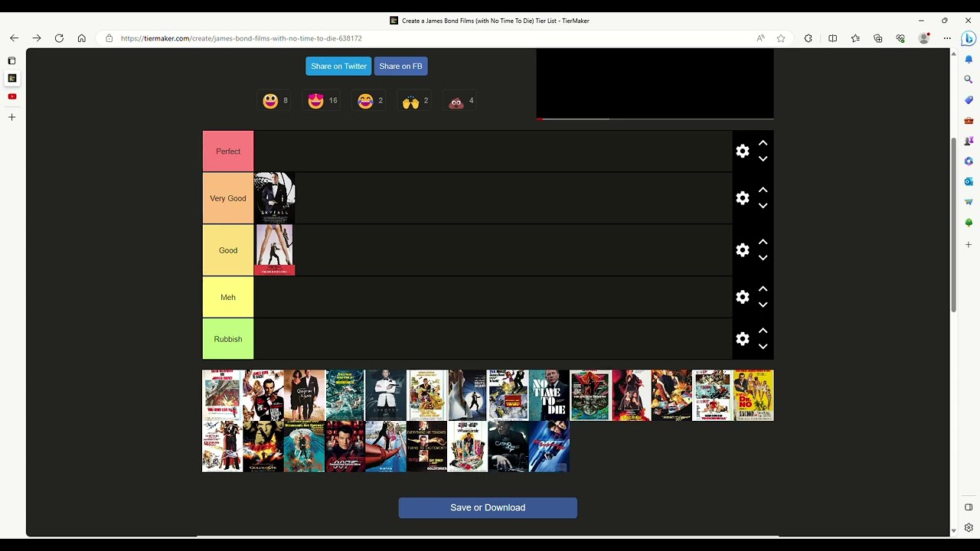This screenshot has height=551, width=980.
Task: Open collections icon in toolbar
Action: click(878, 38)
